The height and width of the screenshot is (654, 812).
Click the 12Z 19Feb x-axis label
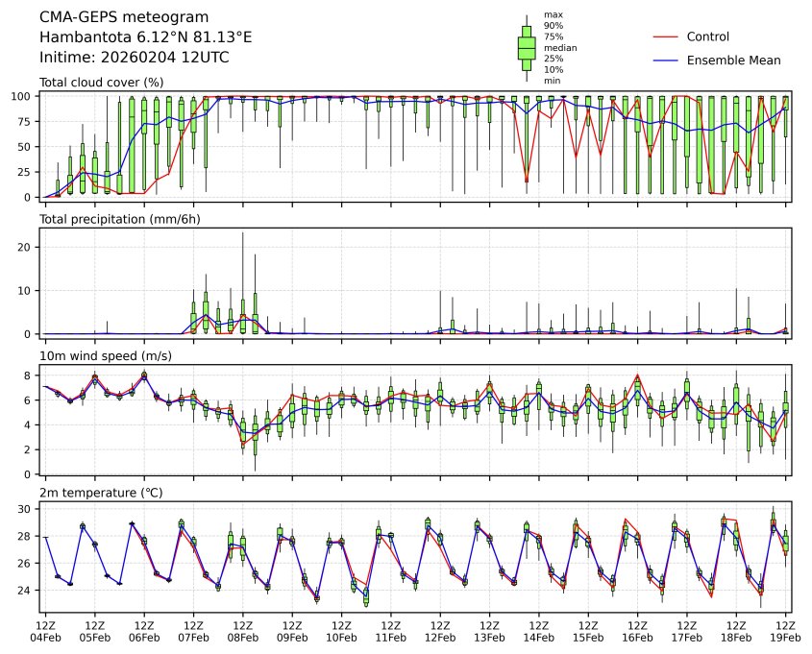point(786,631)
